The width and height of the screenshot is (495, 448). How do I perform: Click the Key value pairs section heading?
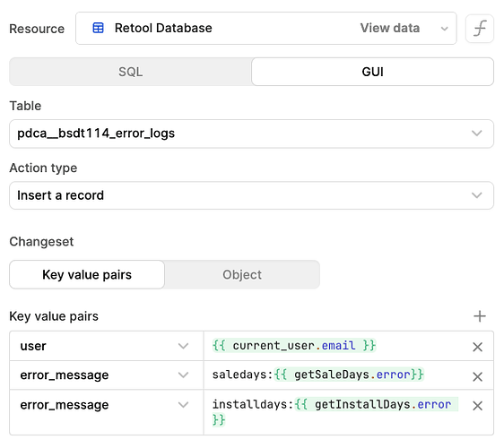(x=54, y=316)
